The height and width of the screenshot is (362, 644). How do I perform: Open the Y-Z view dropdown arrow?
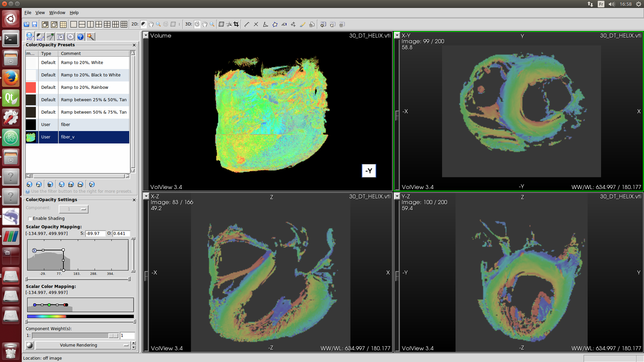tap(397, 196)
